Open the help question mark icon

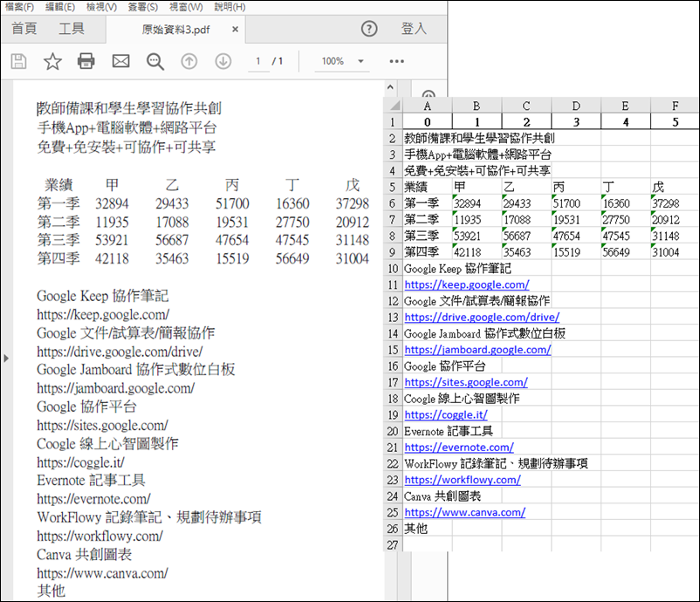coord(369,29)
